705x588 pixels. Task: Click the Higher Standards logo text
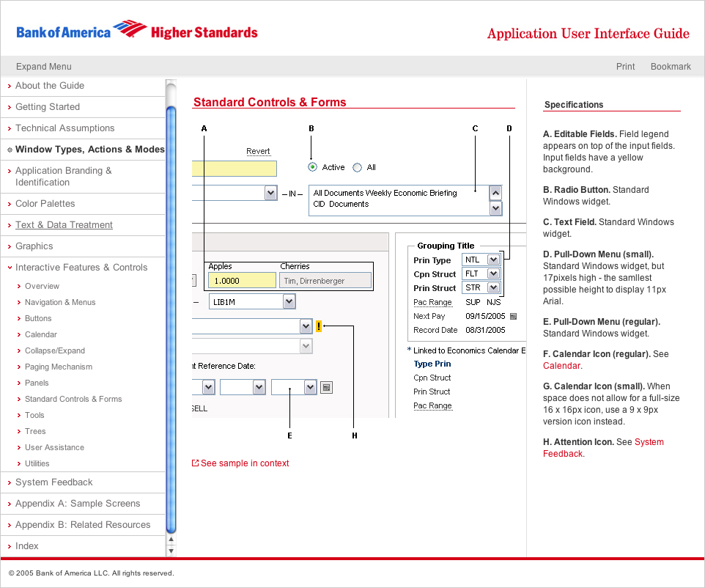204,32
